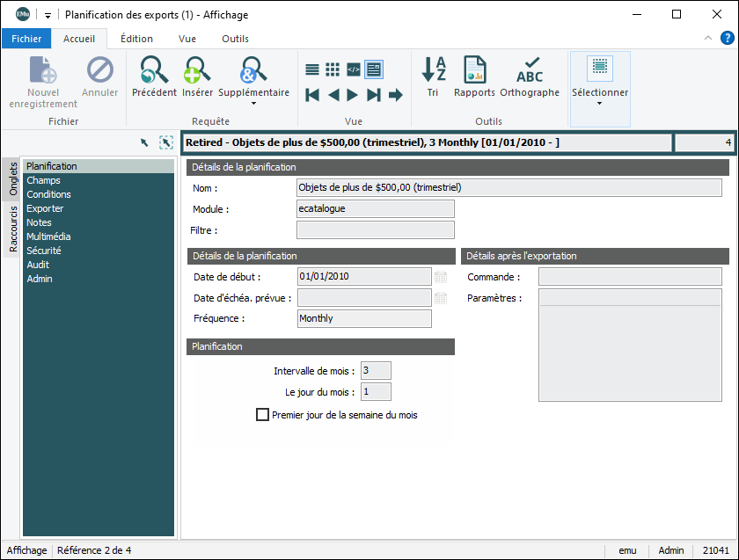Image resolution: width=739 pixels, height=560 pixels.
Task: Open the Sécurité tab in sidebar
Action: [x=44, y=251]
